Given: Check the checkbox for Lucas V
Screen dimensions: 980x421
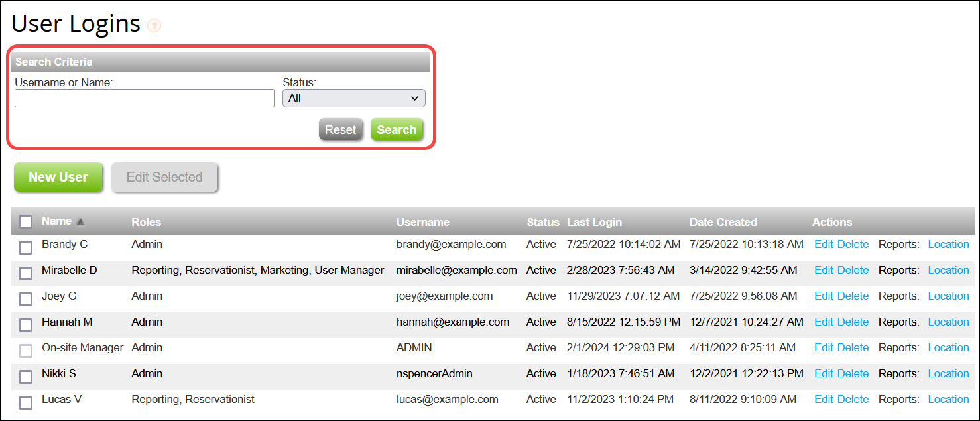Looking at the screenshot, I should pos(25,402).
